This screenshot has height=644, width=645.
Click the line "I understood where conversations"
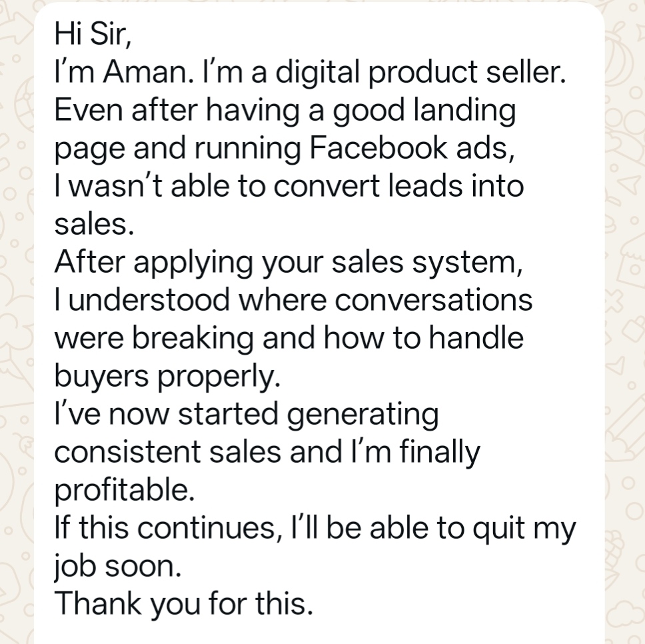[x=293, y=301]
